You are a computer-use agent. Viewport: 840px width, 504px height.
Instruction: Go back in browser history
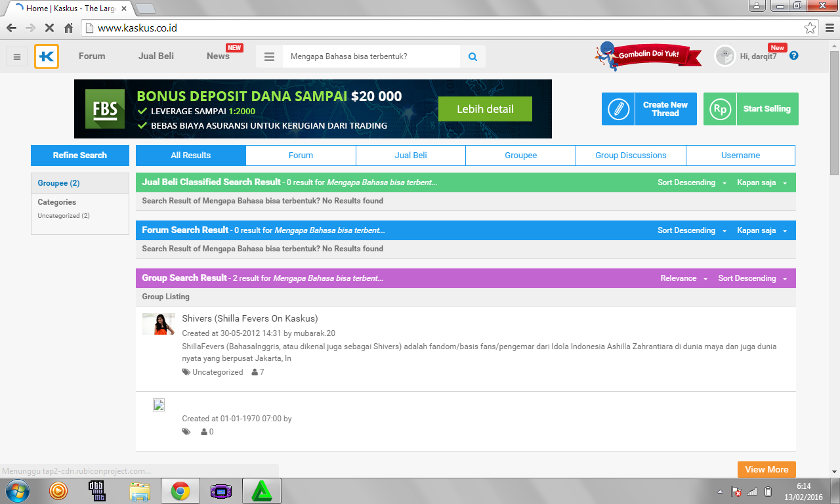click(11, 28)
